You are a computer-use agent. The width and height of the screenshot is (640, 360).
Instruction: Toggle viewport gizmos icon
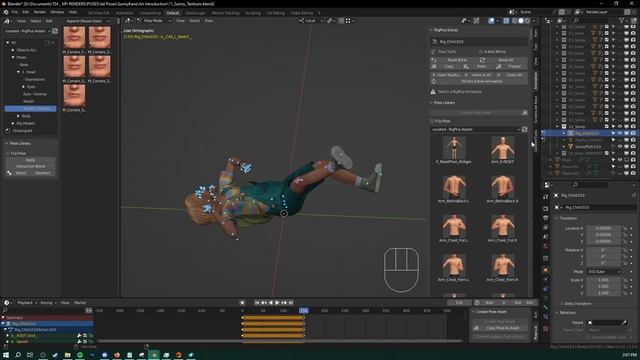(x=476, y=21)
